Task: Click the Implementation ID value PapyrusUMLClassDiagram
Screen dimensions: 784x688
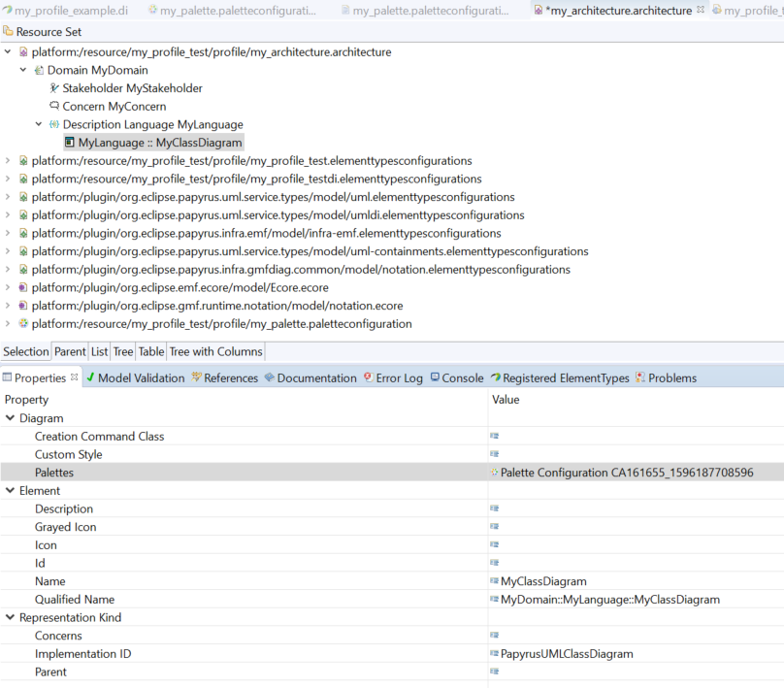Action: point(567,654)
